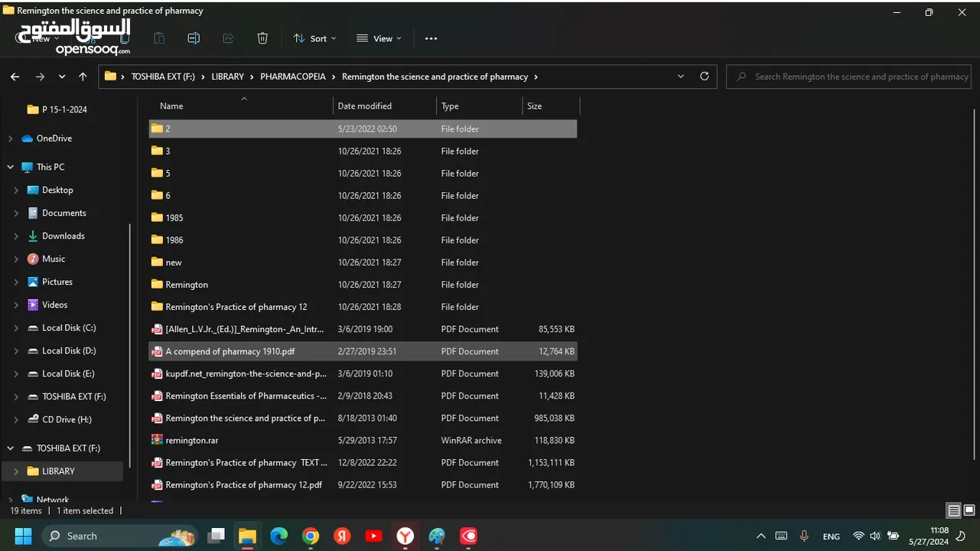The height and width of the screenshot is (551, 980).
Task: Go up one folder level
Action: tap(83, 77)
